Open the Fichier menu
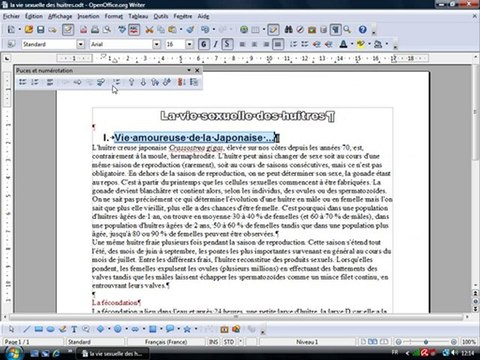The width and height of the screenshot is (480, 360). click(x=11, y=16)
